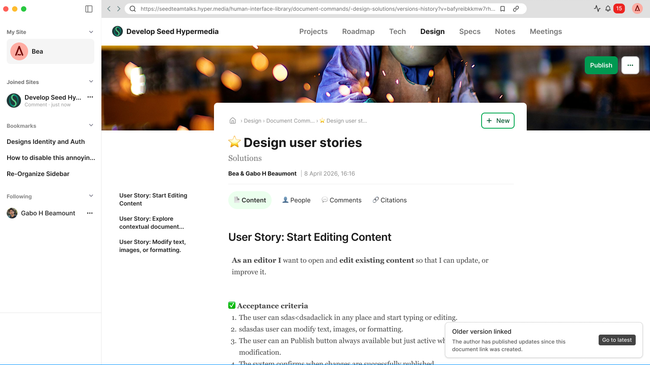The image size is (650, 365).
Task: Go back with the browser back arrow
Action: tap(109, 9)
